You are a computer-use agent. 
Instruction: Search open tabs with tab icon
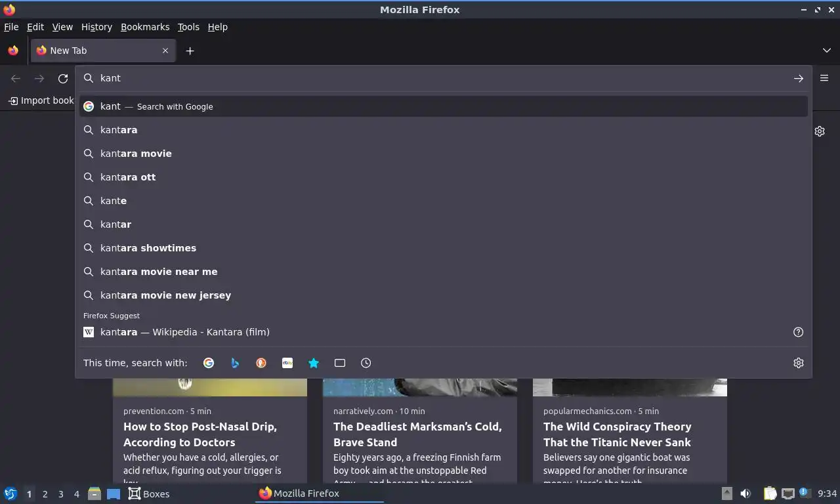340,363
